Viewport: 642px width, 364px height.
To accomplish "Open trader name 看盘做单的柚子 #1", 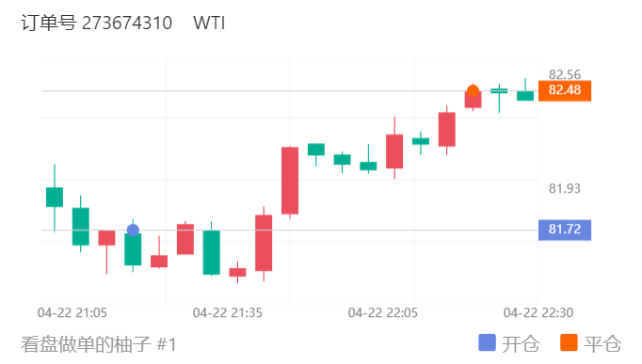I will pyautogui.click(x=99, y=344).
